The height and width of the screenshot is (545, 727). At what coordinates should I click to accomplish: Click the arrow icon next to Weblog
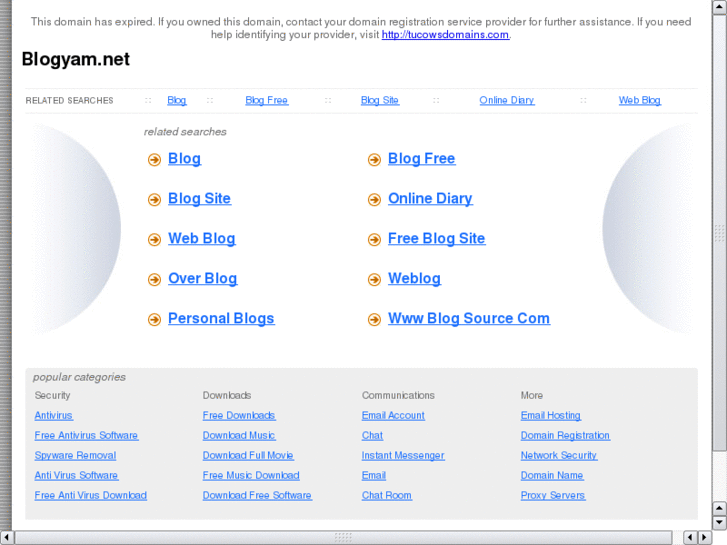(374, 280)
